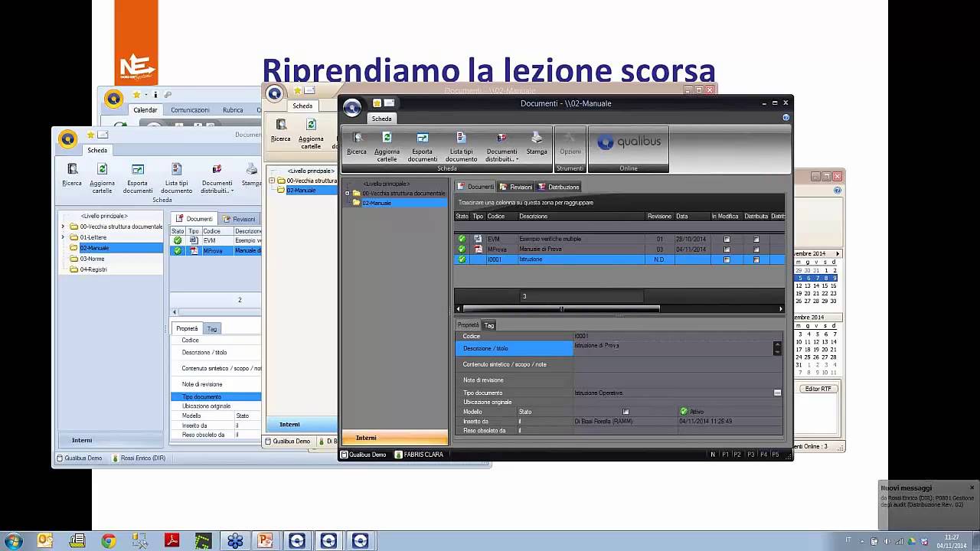The height and width of the screenshot is (551, 980).
Task: Click Descrizione / titolo spinner in properties
Action: click(x=777, y=348)
